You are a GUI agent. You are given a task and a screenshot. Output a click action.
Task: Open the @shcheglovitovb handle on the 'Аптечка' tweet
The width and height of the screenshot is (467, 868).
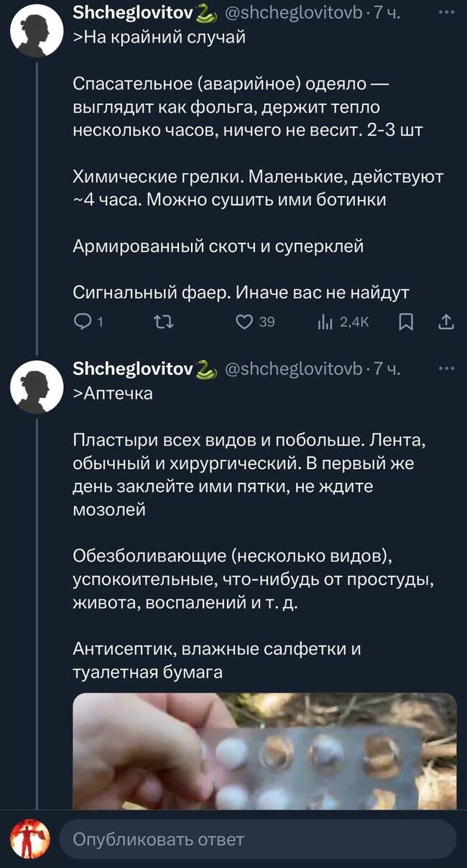click(294, 369)
